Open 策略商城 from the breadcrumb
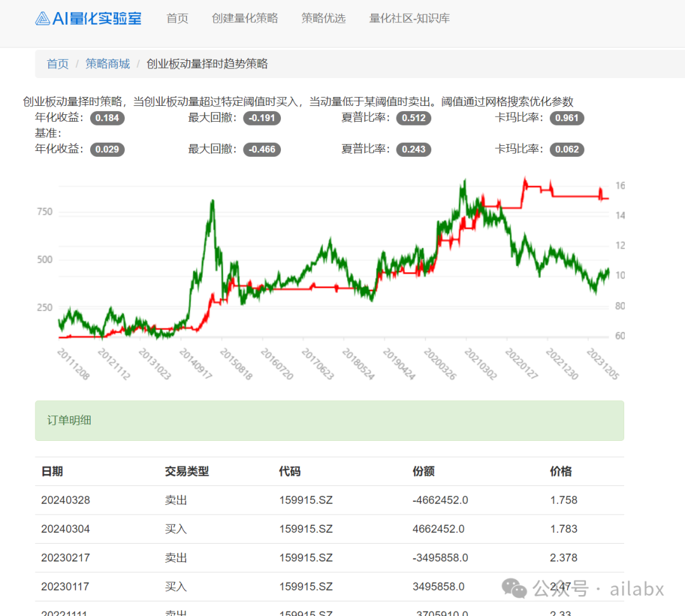 click(107, 63)
